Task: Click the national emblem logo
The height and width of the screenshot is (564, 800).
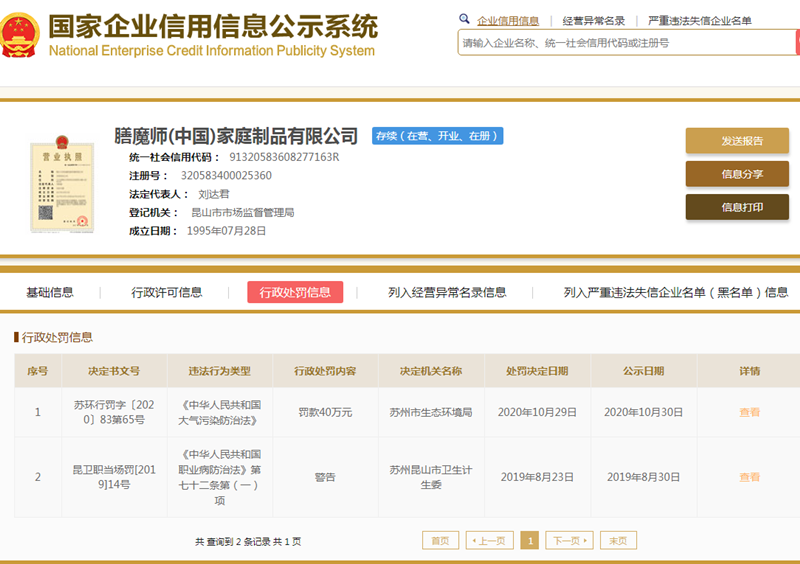Action: tap(21, 36)
